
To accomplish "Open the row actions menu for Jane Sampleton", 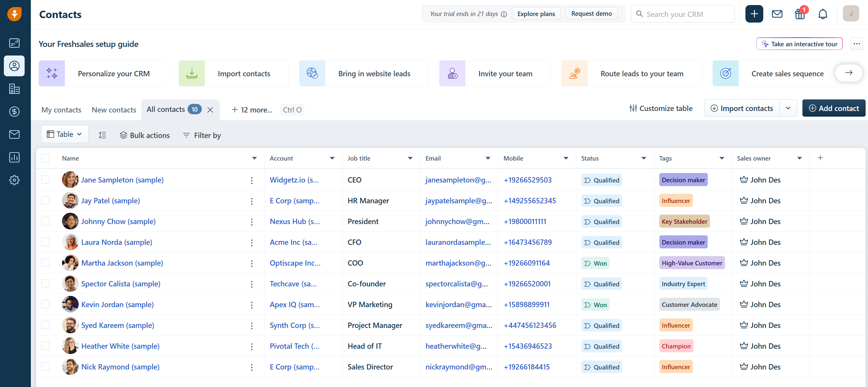I will (252, 180).
